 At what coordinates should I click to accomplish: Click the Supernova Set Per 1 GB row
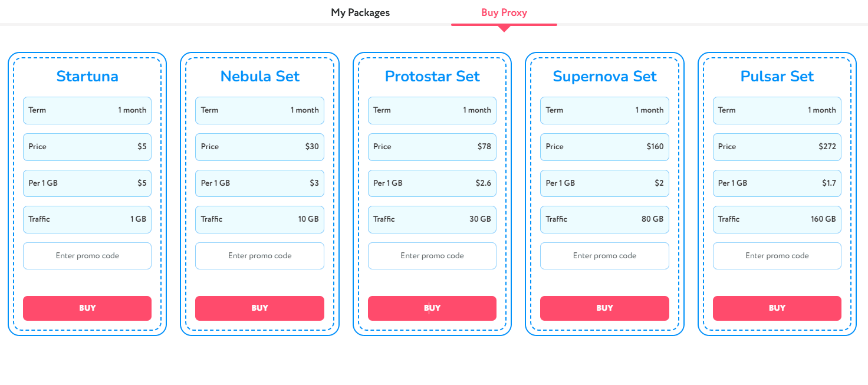coord(604,183)
